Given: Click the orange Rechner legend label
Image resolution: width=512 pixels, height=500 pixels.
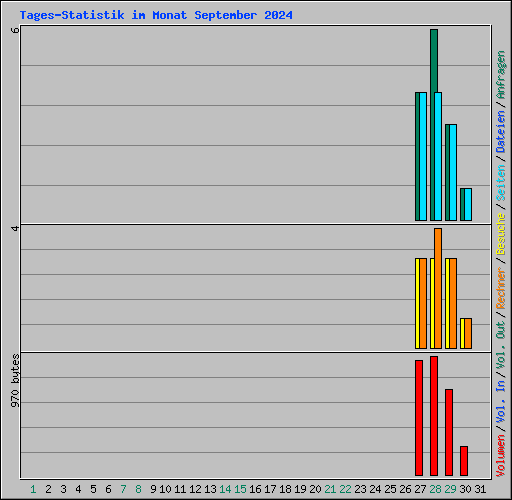Looking at the screenshot, I should click(501, 288).
